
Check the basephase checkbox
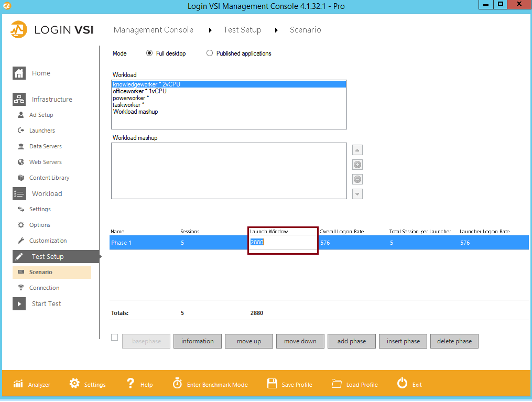coord(114,338)
